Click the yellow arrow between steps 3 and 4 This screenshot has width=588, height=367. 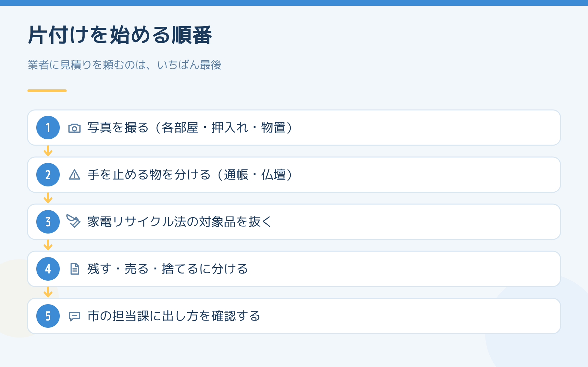pos(48,245)
